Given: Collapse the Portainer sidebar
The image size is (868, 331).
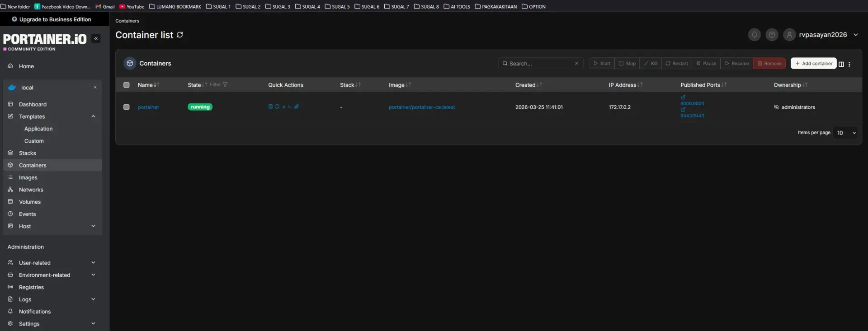Looking at the screenshot, I should (96, 38).
